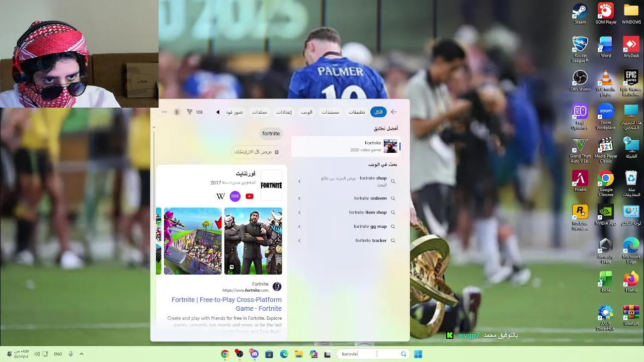
Task: Click the purple icon in Fortnite card
Action: pyautogui.click(x=235, y=196)
